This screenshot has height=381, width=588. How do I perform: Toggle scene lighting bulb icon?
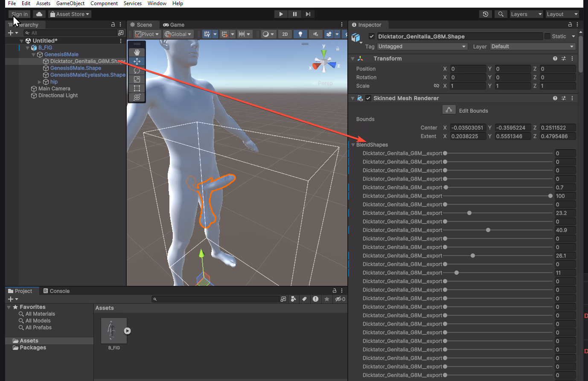[300, 34]
